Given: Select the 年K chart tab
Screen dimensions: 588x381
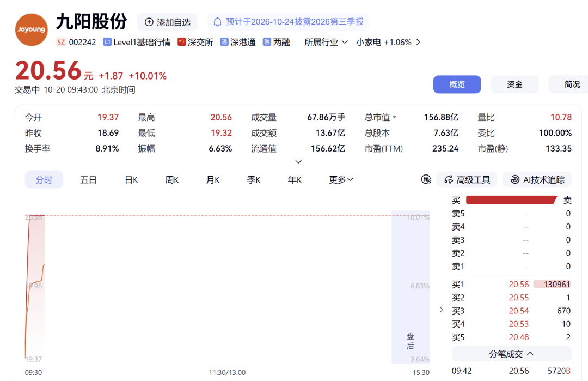Looking at the screenshot, I should pos(295,180).
